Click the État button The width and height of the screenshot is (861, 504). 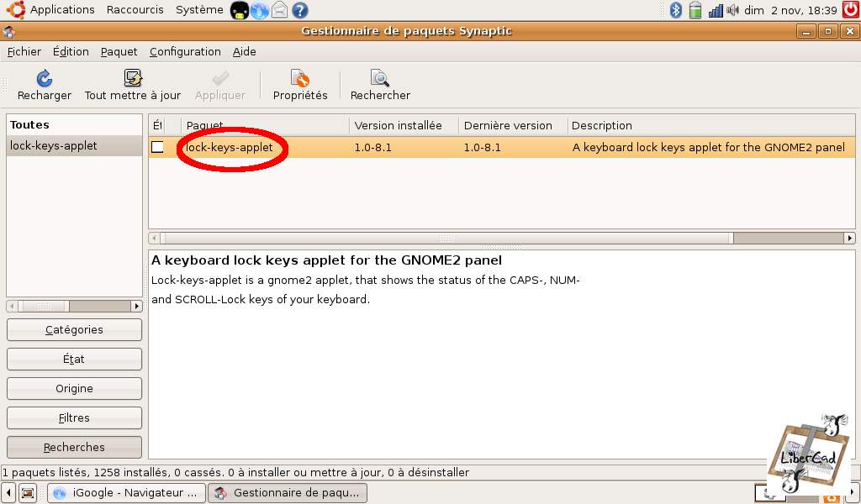tap(74, 359)
